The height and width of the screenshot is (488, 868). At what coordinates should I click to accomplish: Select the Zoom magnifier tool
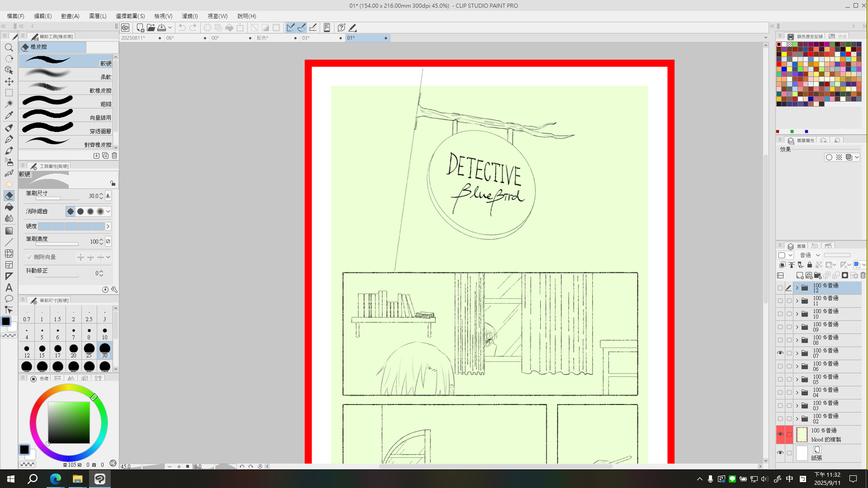tap(9, 47)
